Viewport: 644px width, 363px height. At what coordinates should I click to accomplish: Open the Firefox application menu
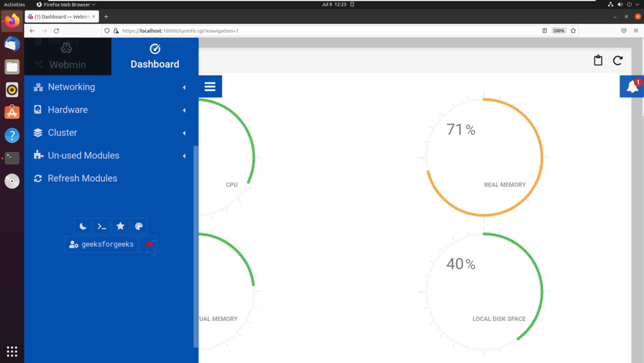[x=636, y=31]
